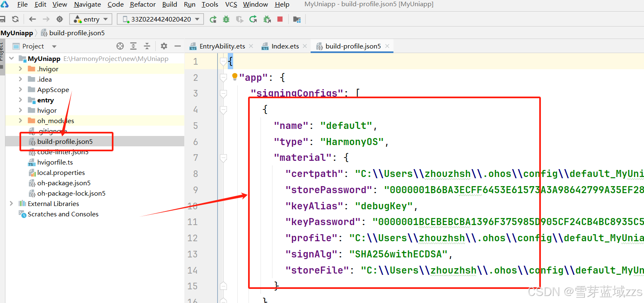Start debugging with the bug icon
This screenshot has height=303, width=644.
226,19
